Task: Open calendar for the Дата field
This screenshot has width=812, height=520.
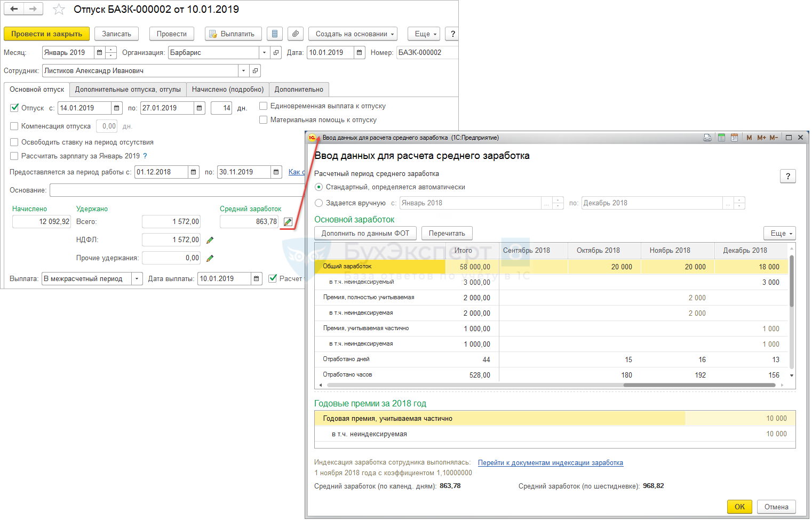Action: pos(360,52)
